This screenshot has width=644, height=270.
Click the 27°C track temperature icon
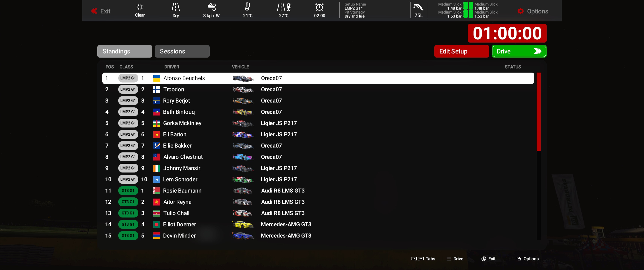click(x=284, y=7)
